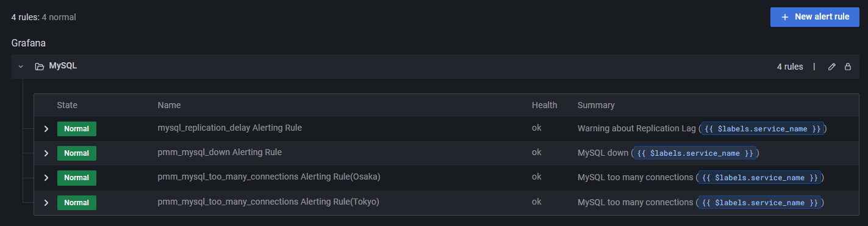Screen dimensions: 868x226
Task: Expand the pmm_mysql_down rule row
Action: [46, 153]
